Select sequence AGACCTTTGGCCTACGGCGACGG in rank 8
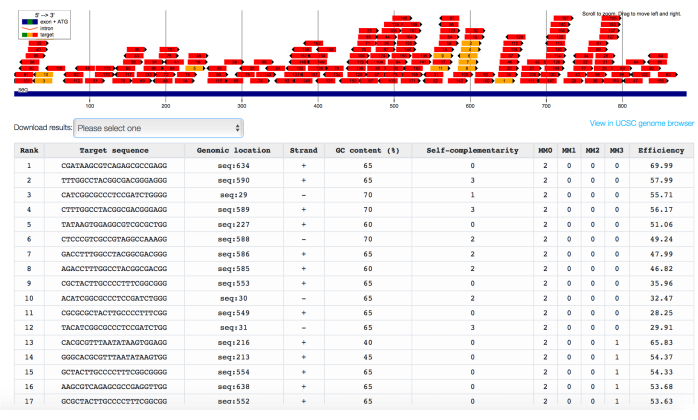Image resolution: width=698 pixels, height=420 pixels. coord(114,269)
